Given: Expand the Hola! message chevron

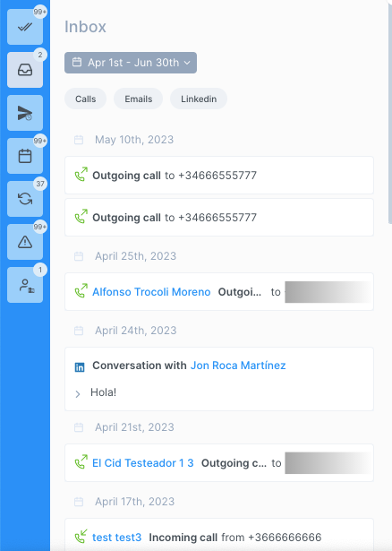Looking at the screenshot, I should point(78,394).
